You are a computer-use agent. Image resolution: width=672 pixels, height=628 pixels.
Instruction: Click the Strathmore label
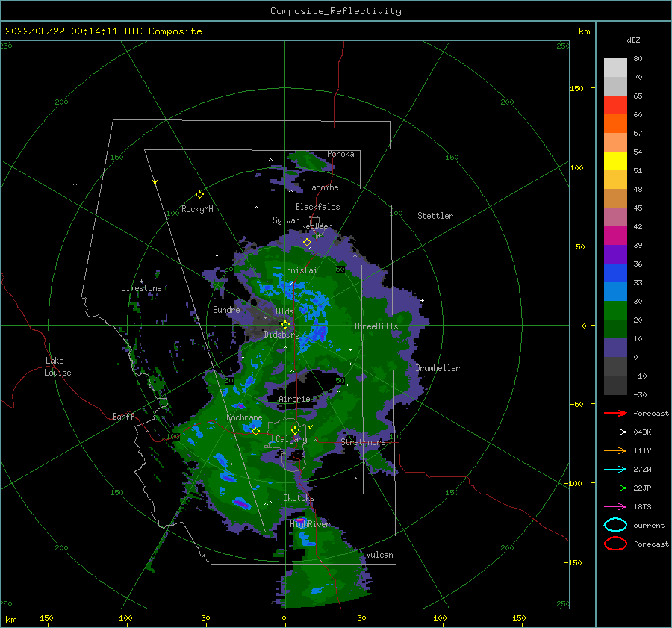[363, 442]
